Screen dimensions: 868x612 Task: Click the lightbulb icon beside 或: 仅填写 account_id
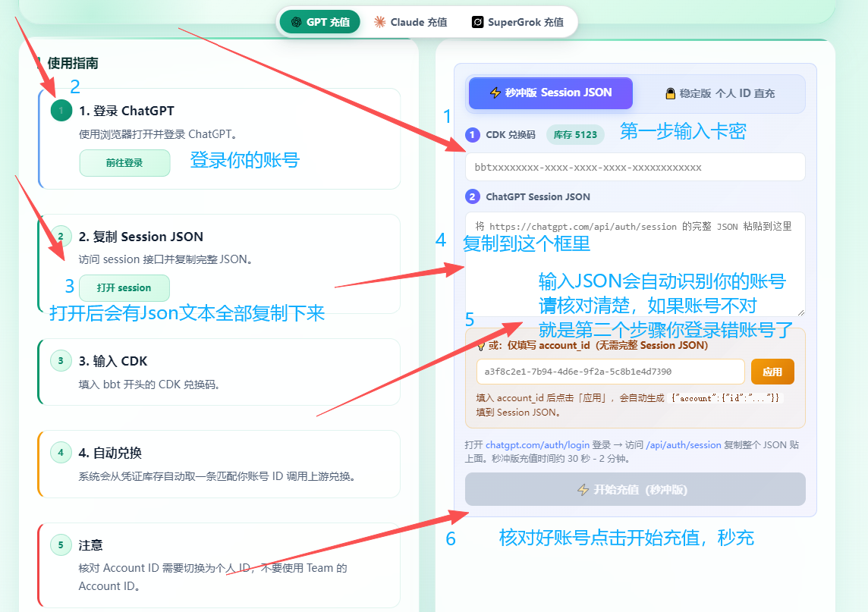(x=481, y=346)
